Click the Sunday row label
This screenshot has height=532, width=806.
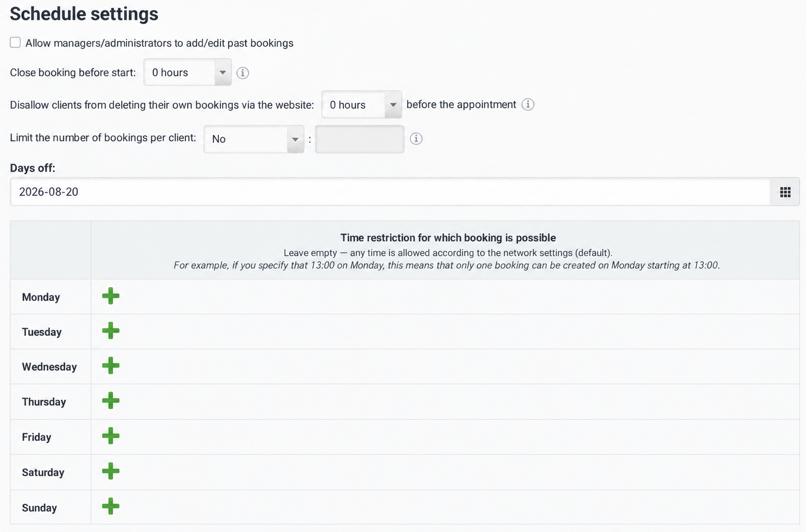[39, 507]
